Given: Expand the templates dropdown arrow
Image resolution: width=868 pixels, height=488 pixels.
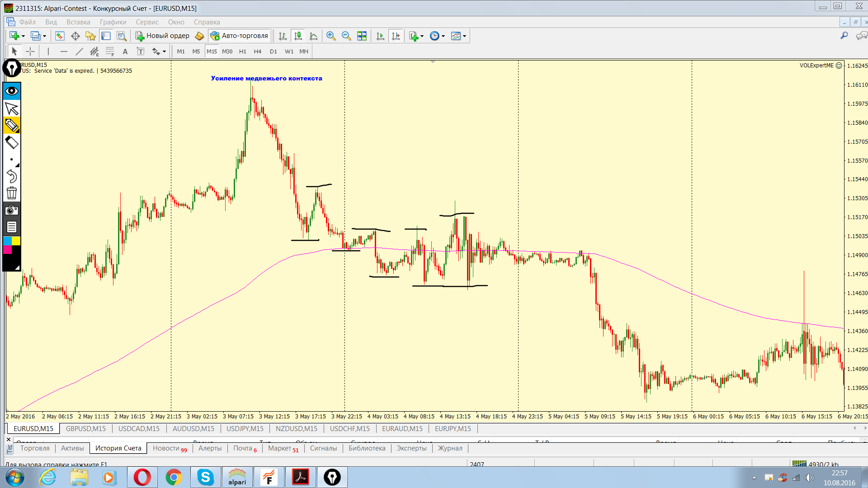Looking at the screenshot, I should click(464, 36).
